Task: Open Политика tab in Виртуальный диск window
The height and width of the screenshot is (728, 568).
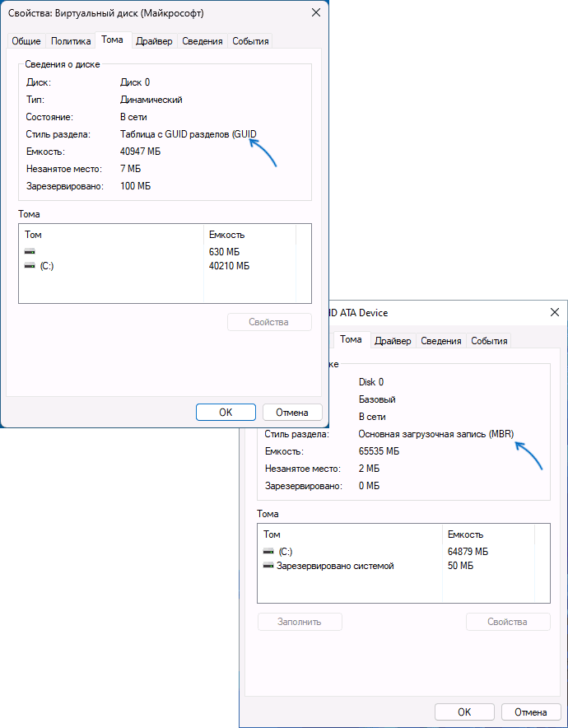Action: point(71,41)
